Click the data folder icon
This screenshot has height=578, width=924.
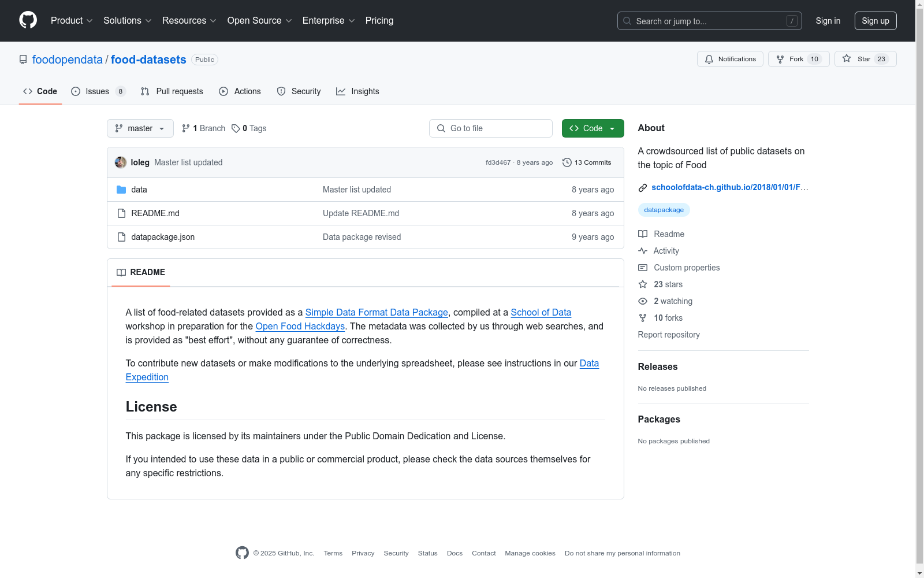click(x=121, y=190)
